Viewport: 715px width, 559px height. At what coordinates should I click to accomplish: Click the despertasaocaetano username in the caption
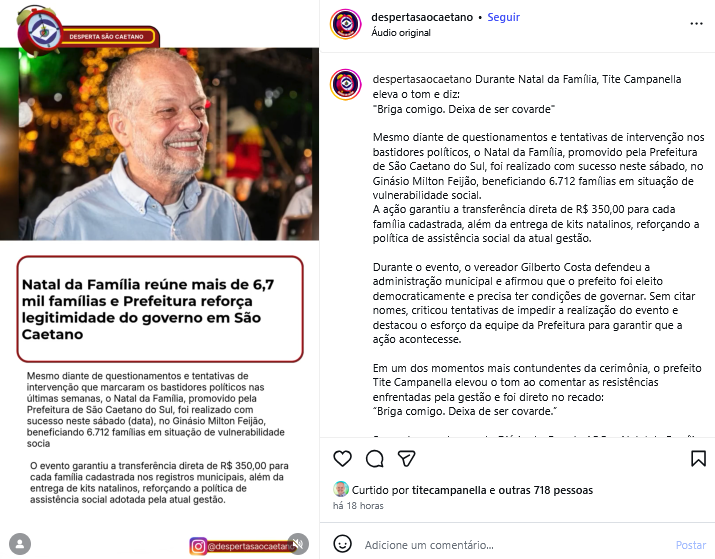click(422, 79)
